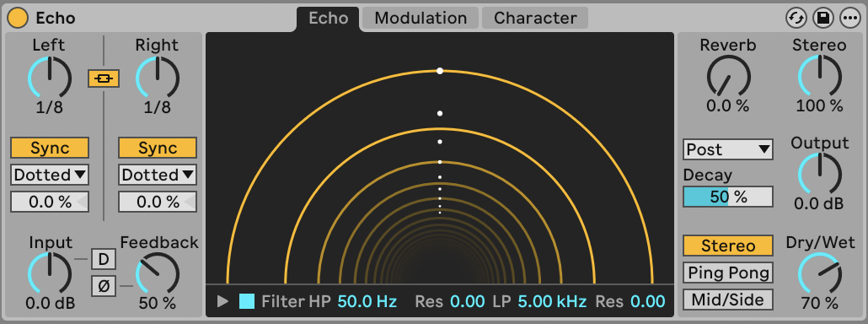This screenshot has height=324, width=868.
Task: Click the Stereo width knob
Action: (x=819, y=77)
